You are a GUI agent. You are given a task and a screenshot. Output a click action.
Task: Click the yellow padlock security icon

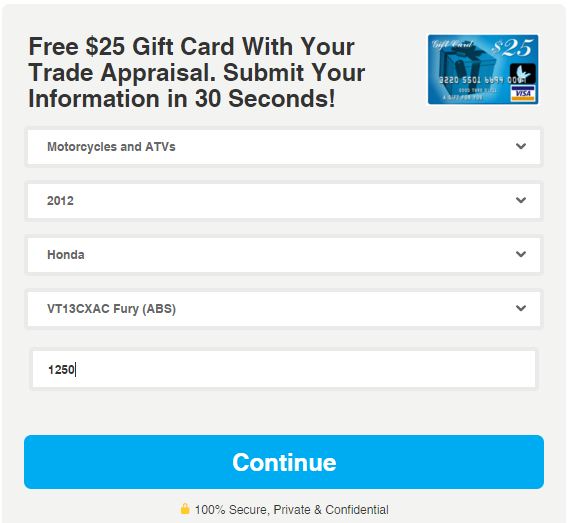click(x=185, y=509)
